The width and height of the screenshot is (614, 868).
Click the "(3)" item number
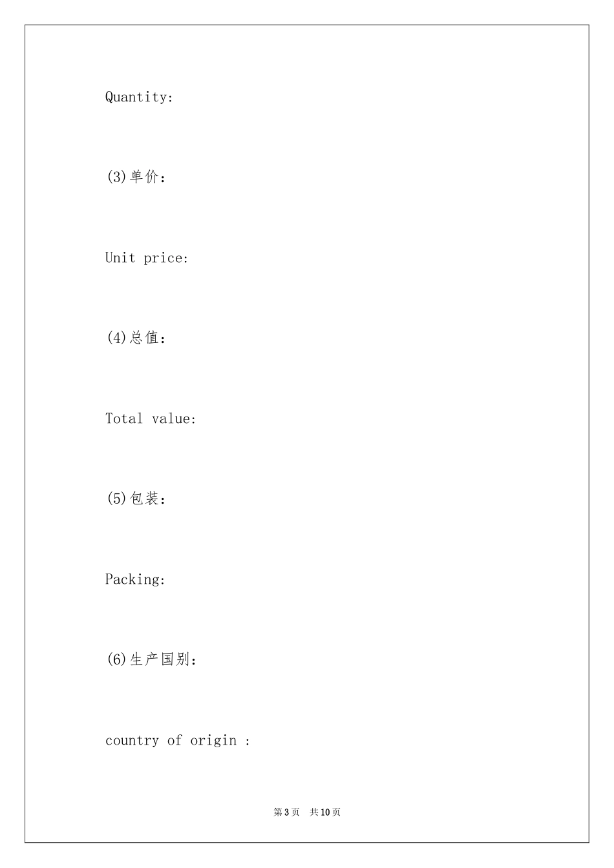click(116, 177)
